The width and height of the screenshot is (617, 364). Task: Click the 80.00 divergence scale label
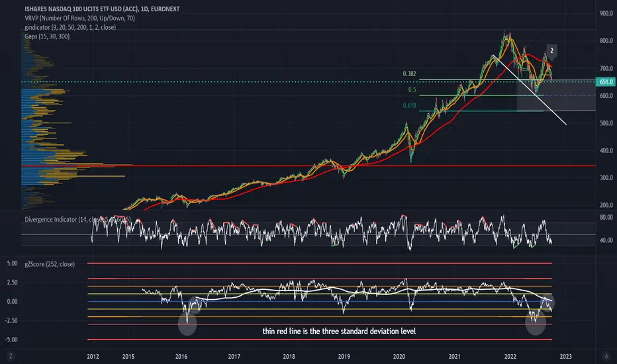tap(606, 217)
